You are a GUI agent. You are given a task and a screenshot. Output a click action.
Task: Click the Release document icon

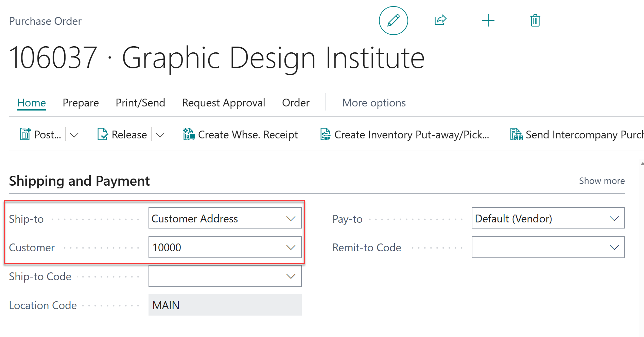[102, 134]
